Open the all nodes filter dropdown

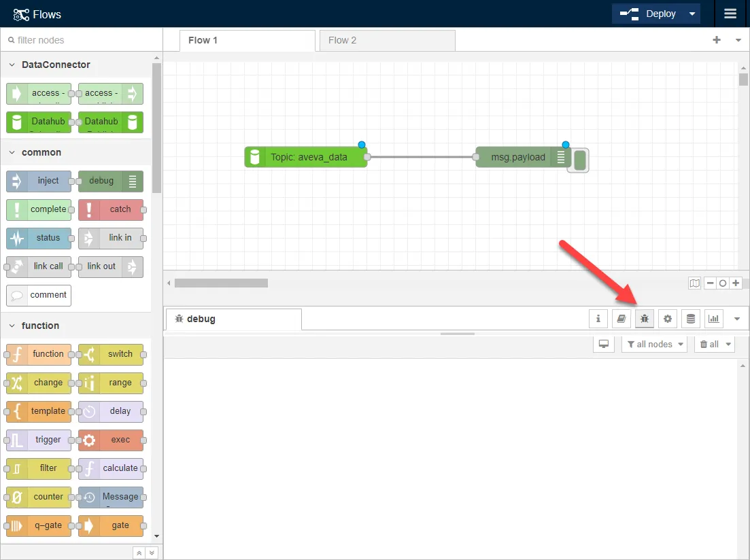pos(655,345)
